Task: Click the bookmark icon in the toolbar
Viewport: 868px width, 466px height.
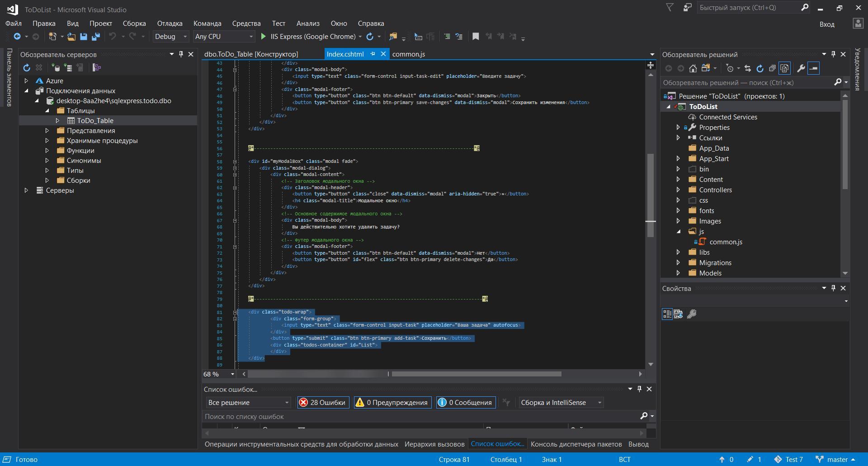Action: click(476, 37)
